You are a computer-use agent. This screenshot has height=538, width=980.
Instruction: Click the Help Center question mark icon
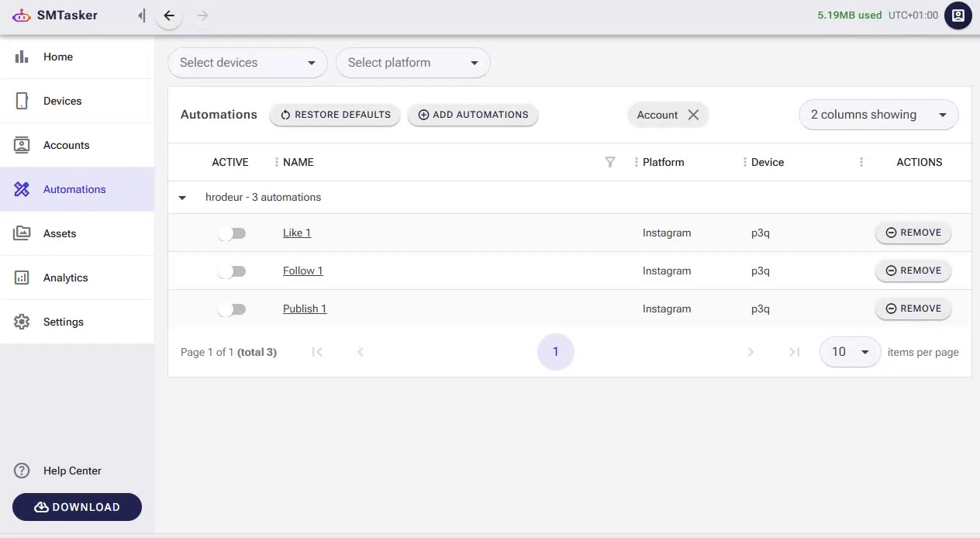[x=22, y=471]
